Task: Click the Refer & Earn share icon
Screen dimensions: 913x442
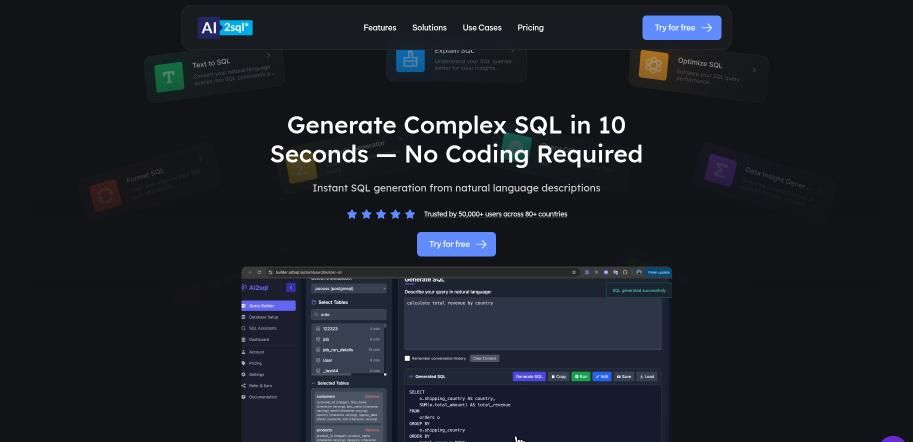Action: pos(243,386)
